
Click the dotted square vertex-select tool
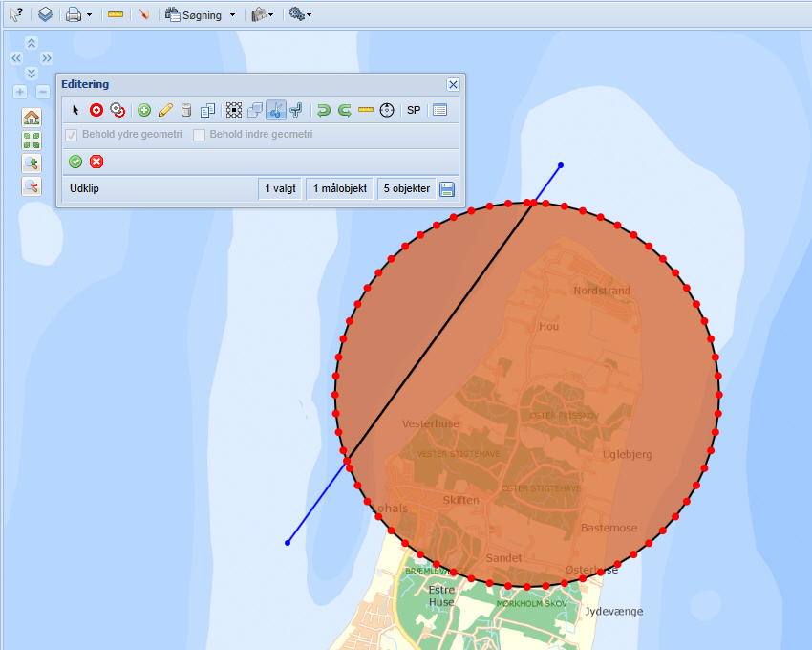[x=234, y=110]
